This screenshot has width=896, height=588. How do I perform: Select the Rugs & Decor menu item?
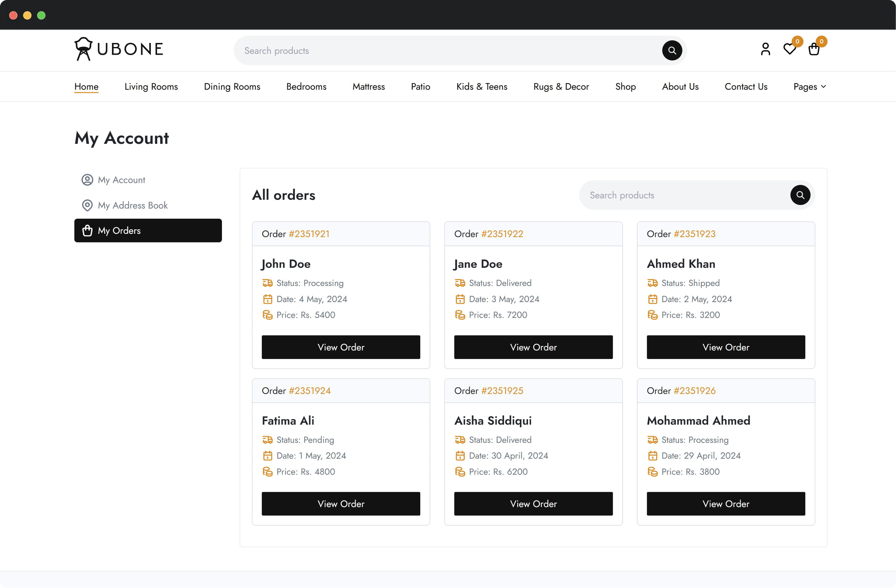coord(561,86)
